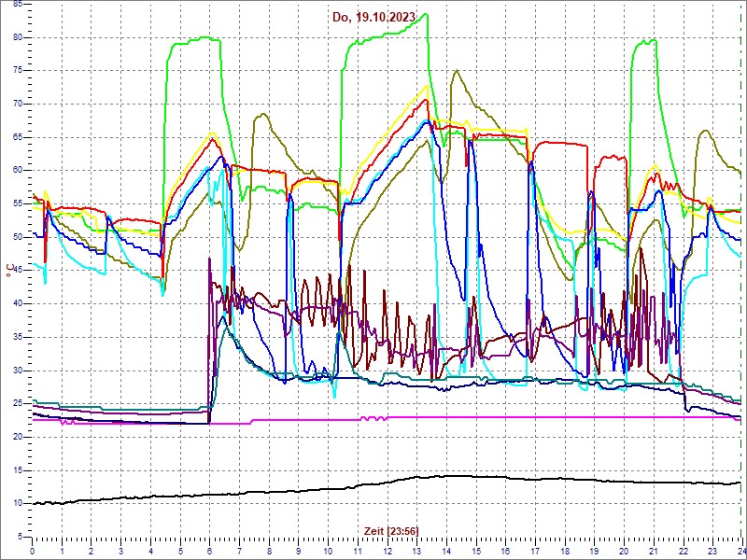
Task: Select the 80 value on the temperature axis
Action: pos(18,37)
